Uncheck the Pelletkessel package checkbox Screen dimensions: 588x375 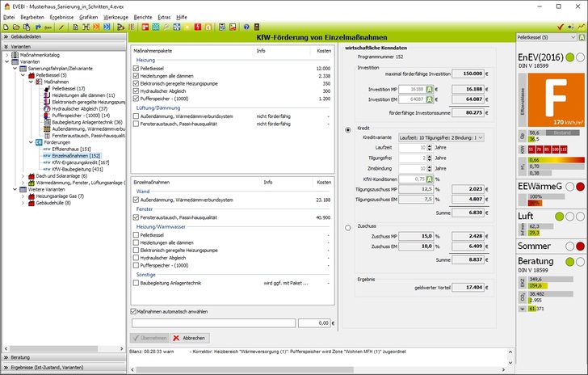136,68
